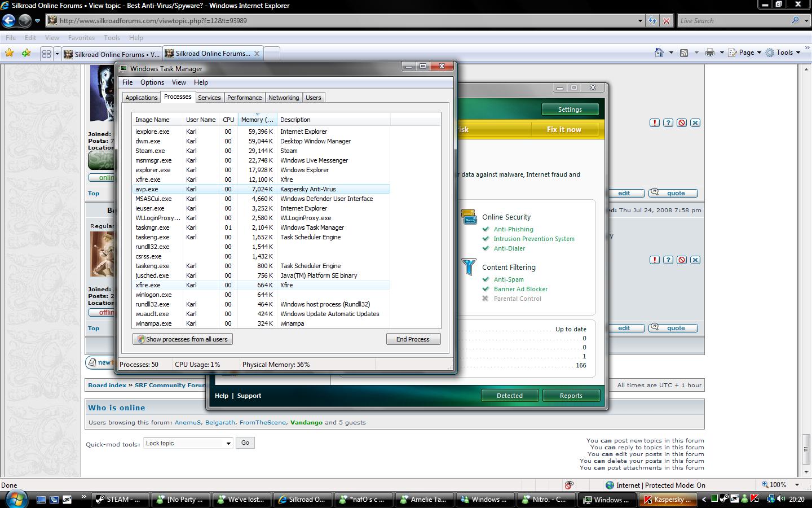Click the IE Print icon
Viewport: 812px width, 508px height.
point(709,52)
